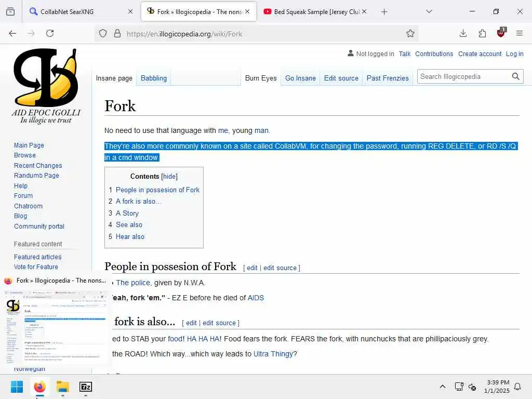Screen dimensions: 532x399
Task: Jump to People in possesion of Fork
Action: coord(157,190)
